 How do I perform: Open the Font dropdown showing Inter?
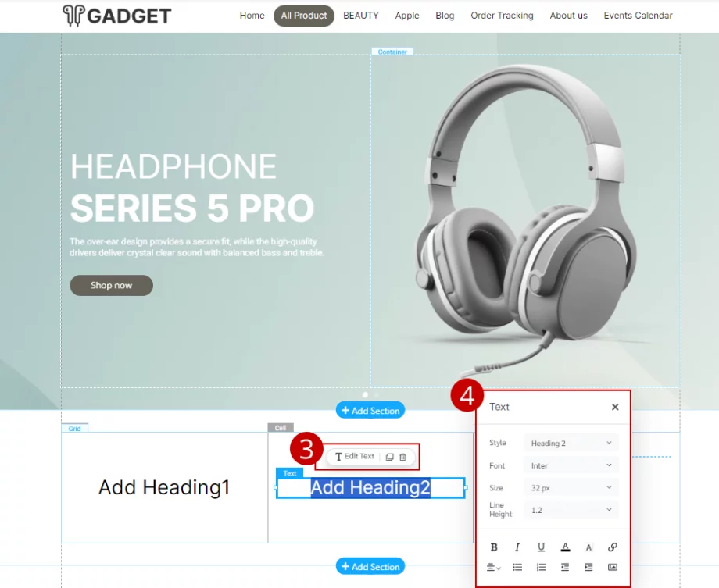pos(571,465)
